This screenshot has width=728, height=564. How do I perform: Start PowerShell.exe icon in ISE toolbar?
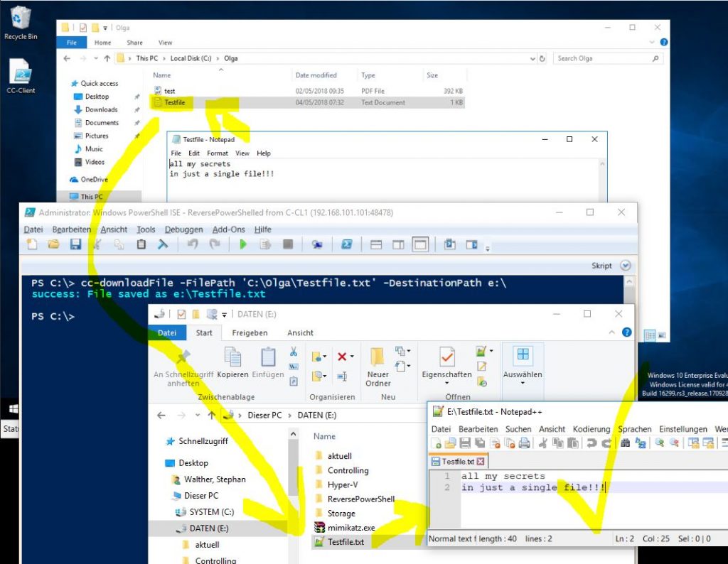point(346,244)
